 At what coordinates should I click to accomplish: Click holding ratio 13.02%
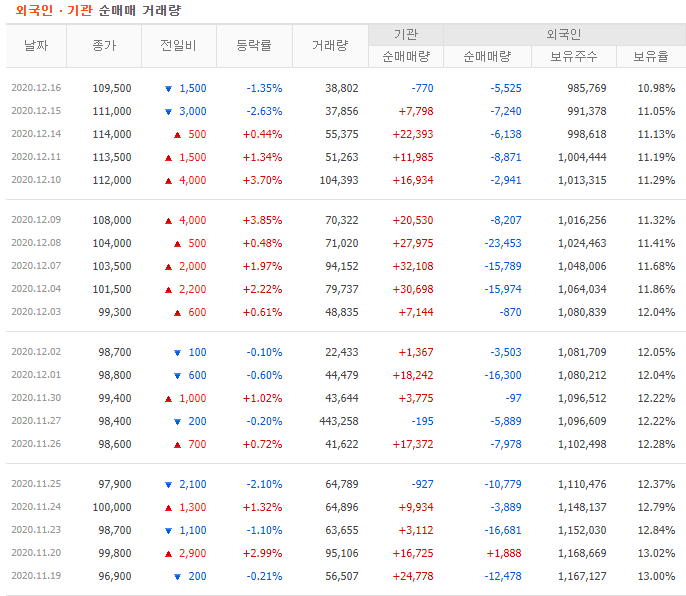656,553
